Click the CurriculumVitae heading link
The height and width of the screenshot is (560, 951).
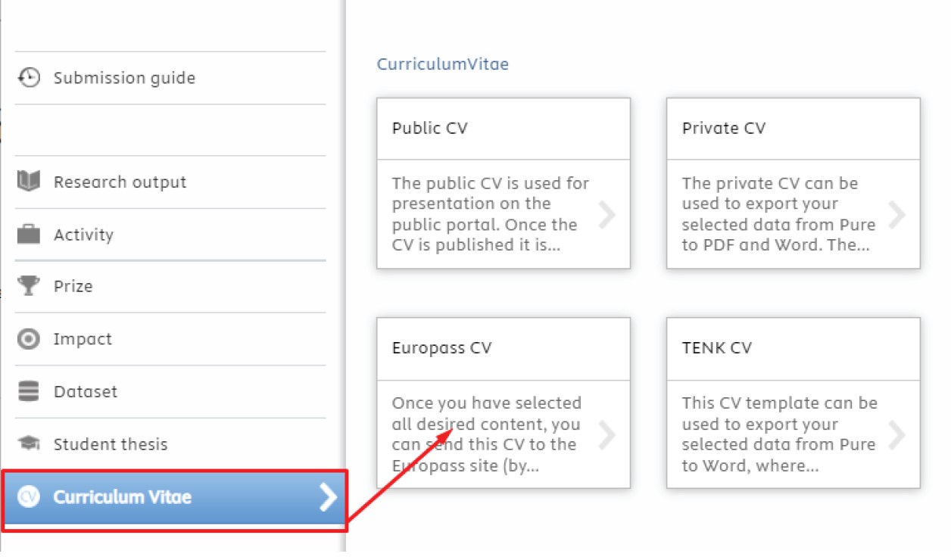[x=443, y=64]
